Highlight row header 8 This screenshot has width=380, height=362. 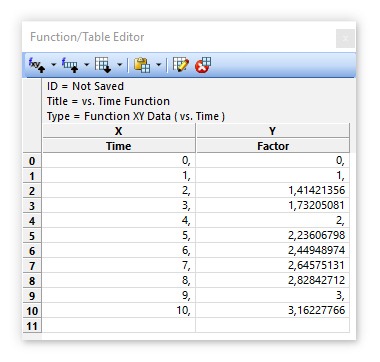tap(32, 281)
